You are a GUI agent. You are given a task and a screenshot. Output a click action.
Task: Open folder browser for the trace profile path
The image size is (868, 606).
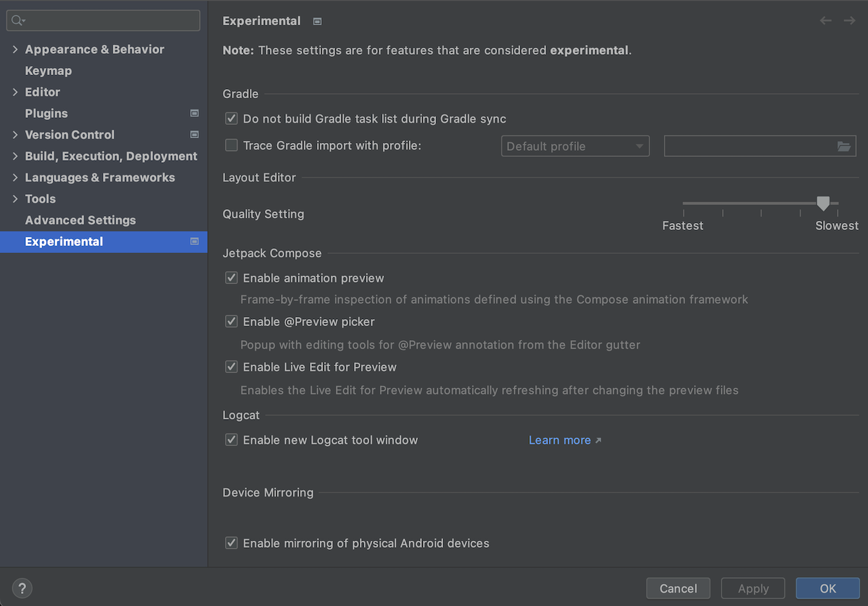click(843, 146)
